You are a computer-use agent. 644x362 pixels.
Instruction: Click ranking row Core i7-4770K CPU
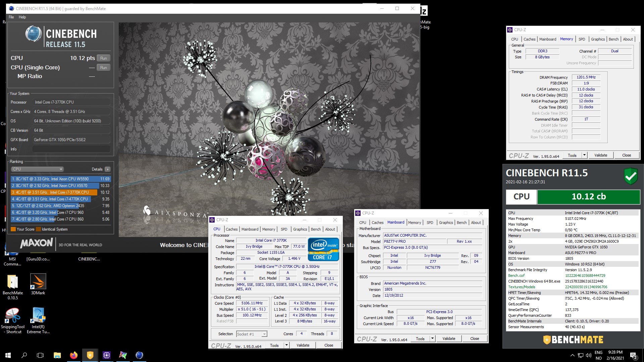coord(61,199)
